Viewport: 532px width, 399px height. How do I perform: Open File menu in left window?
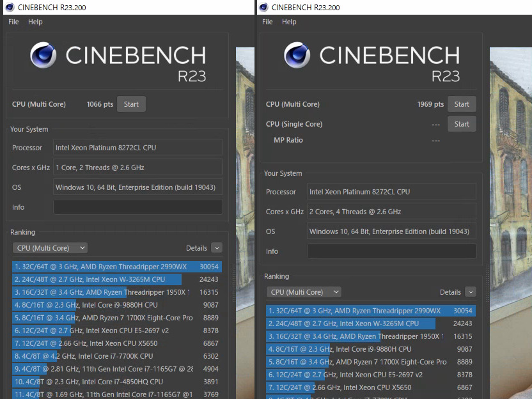point(13,22)
